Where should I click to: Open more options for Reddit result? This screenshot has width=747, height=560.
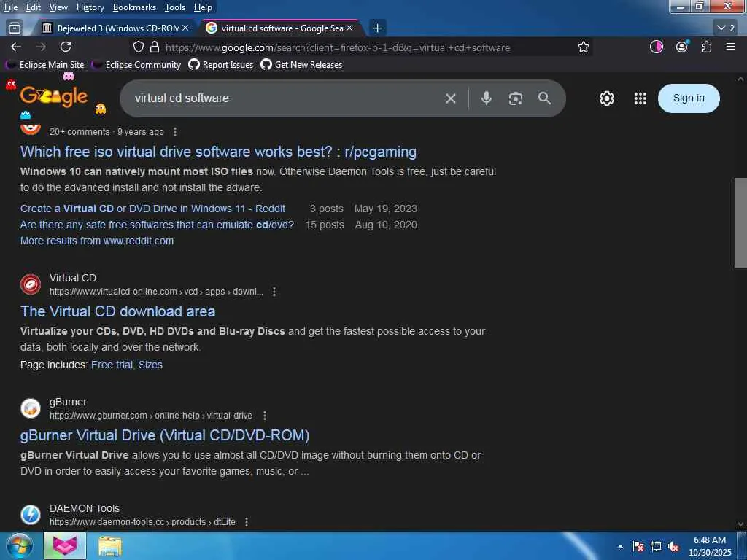175,132
